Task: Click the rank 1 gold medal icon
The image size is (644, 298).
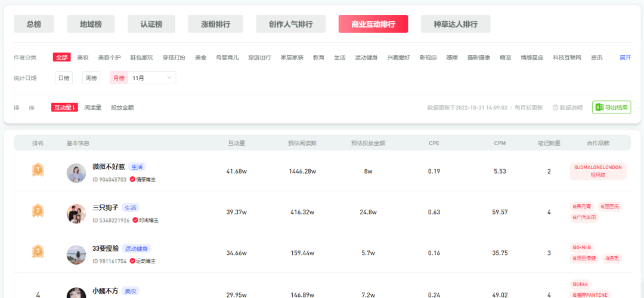Action: (38, 171)
